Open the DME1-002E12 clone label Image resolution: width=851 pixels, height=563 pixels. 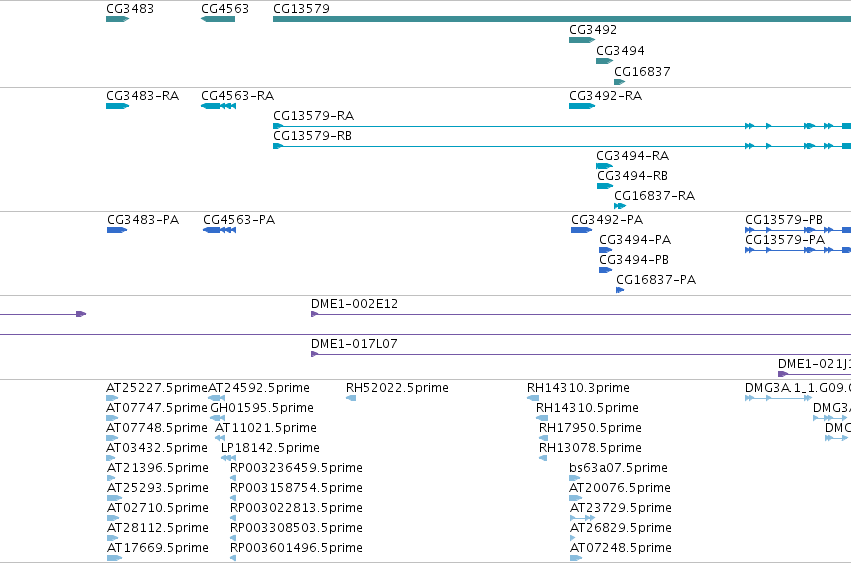point(354,303)
